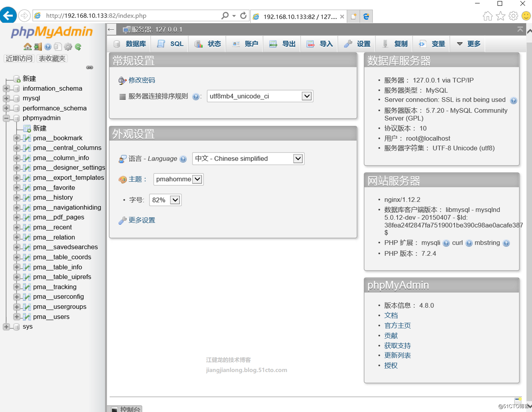The height and width of the screenshot is (412, 532).
Task: Click the 修改密码 change password link
Action: click(142, 80)
